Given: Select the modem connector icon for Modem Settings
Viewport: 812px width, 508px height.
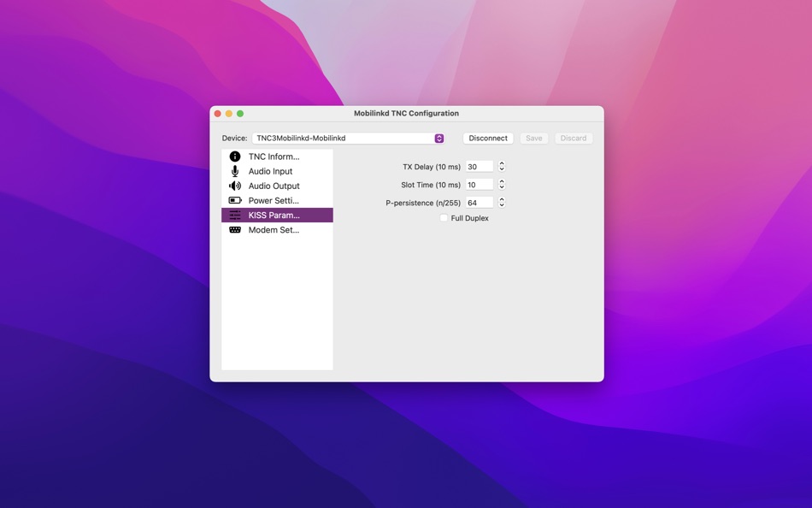Looking at the screenshot, I should pos(234,229).
